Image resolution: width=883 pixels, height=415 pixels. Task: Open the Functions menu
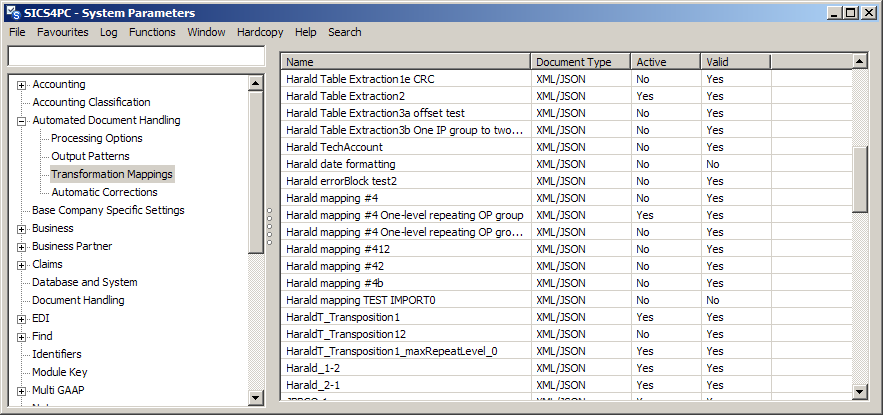tap(152, 32)
